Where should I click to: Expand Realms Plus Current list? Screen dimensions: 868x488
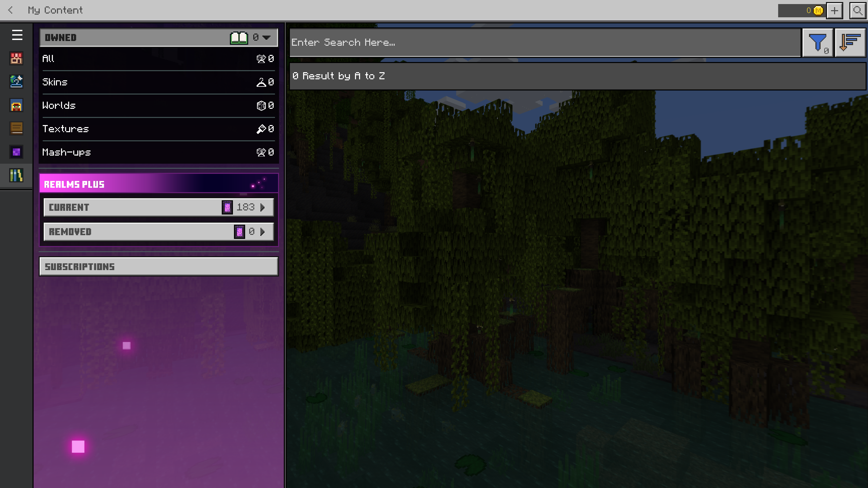click(x=159, y=207)
